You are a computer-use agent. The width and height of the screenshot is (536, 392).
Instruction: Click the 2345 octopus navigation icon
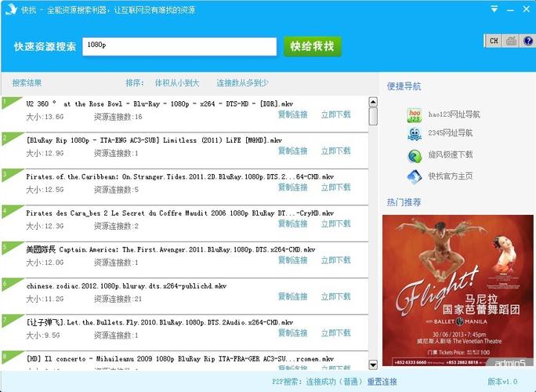click(x=415, y=134)
